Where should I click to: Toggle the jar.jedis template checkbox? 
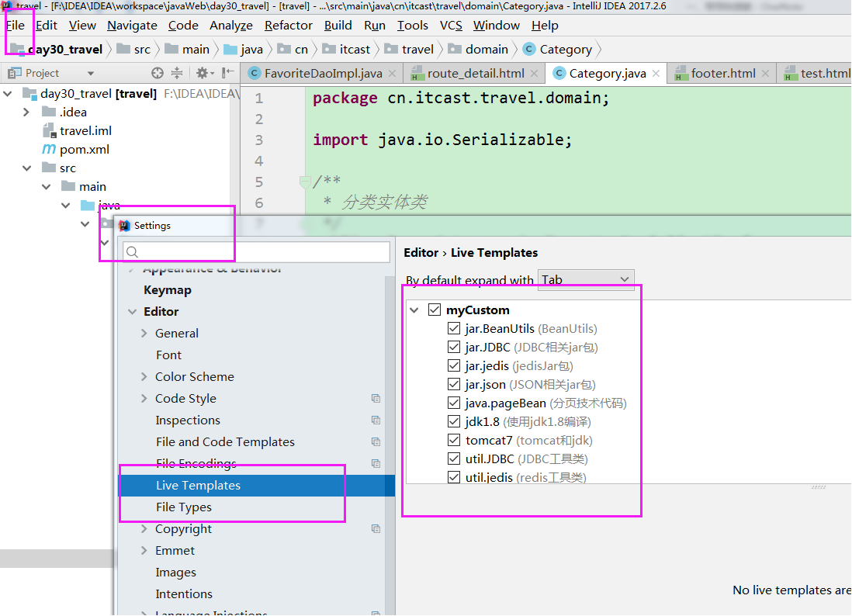coord(454,365)
